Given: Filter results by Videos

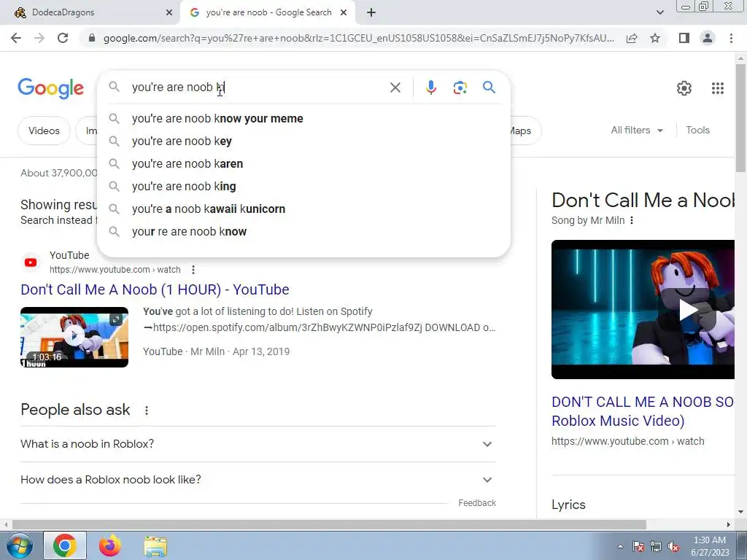Looking at the screenshot, I should click(44, 131).
